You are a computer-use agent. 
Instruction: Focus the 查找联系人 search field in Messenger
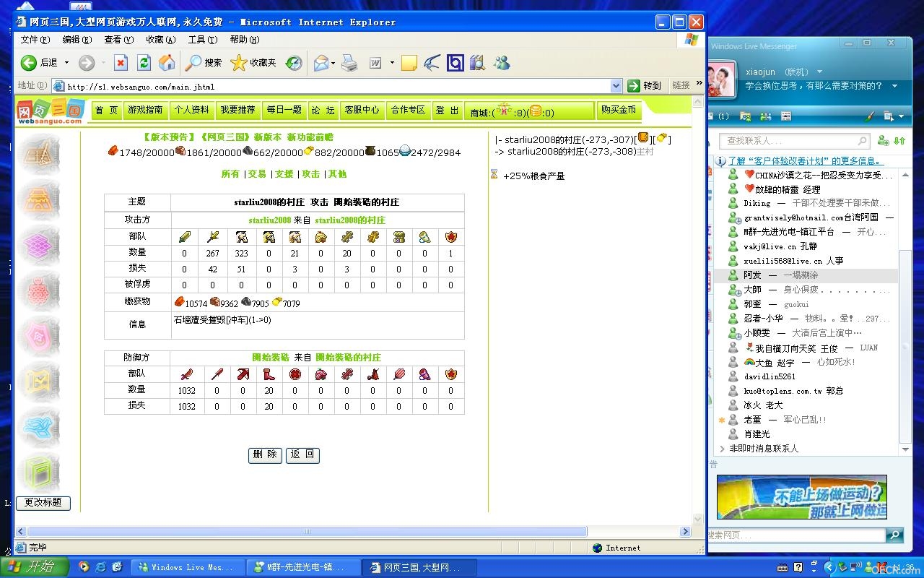coord(794,141)
